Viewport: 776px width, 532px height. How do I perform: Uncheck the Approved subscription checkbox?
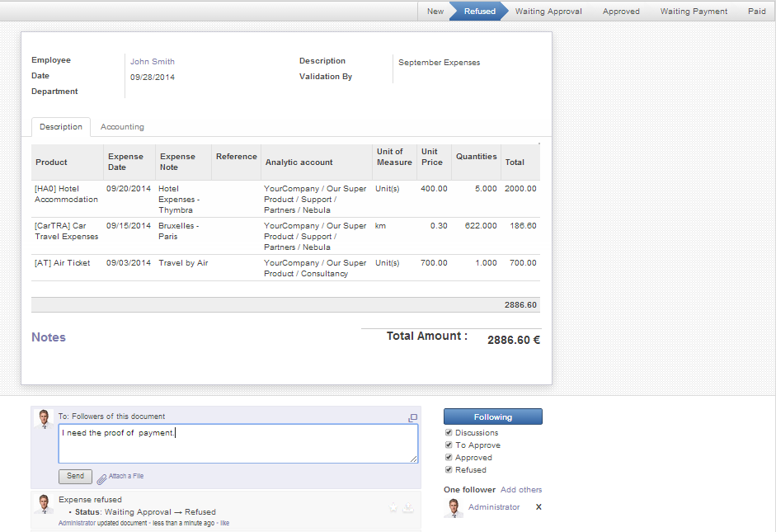[x=449, y=457]
